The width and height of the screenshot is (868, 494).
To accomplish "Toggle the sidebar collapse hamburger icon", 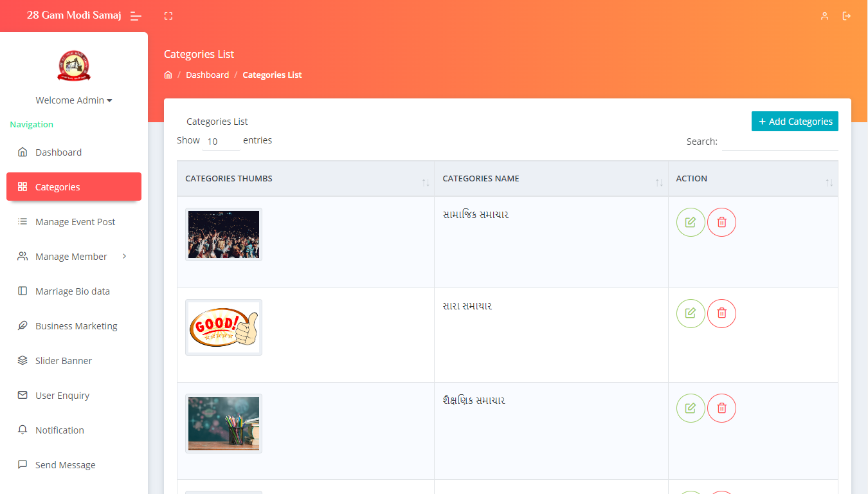I will [136, 16].
